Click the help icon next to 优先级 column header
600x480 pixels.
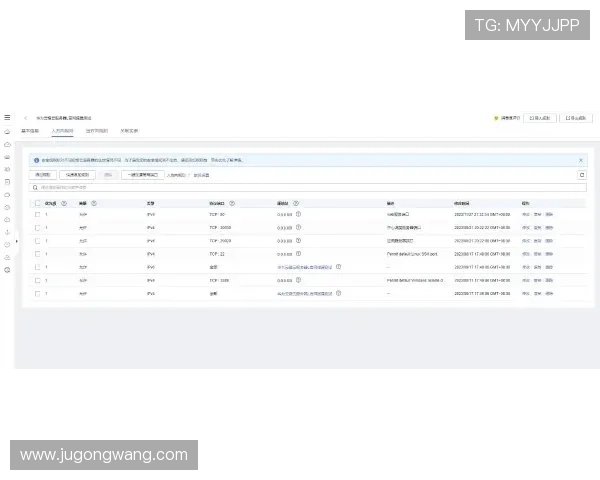tap(64, 202)
